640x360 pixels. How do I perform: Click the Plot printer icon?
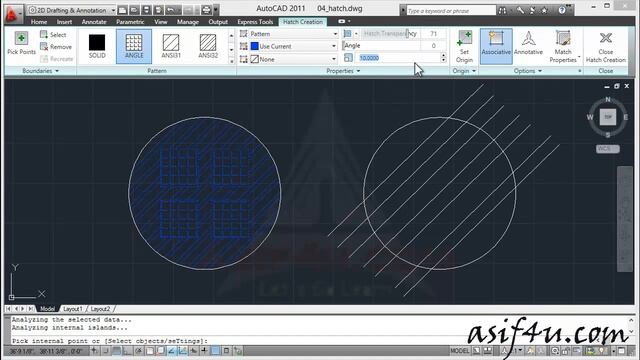(x=207, y=10)
